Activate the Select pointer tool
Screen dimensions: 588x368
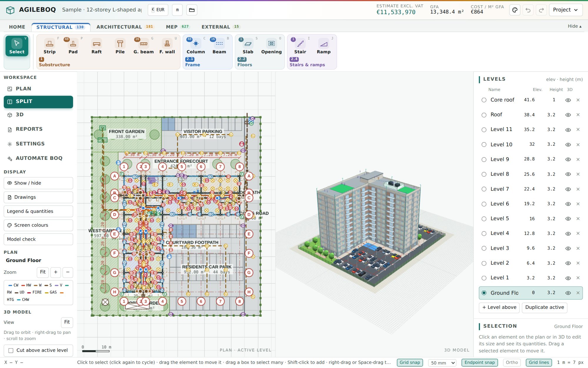[x=17, y=46]
